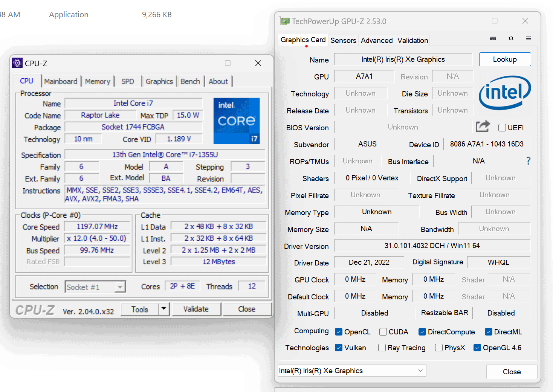
Task: Select the CPU tab in CPU-Z
Action: point(27,81)
